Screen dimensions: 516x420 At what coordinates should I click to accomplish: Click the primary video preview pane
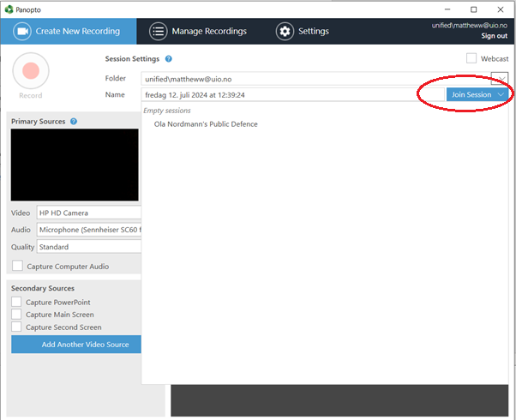pos(75,165)
